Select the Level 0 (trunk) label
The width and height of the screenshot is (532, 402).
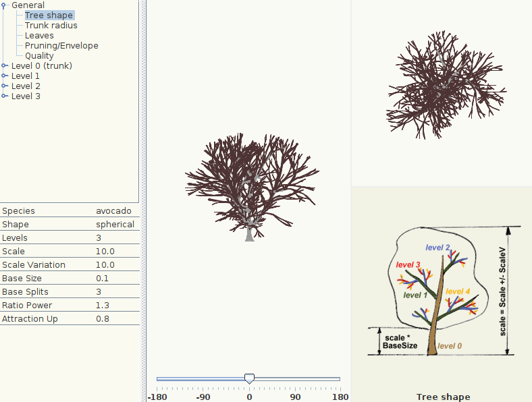(42, 65)
